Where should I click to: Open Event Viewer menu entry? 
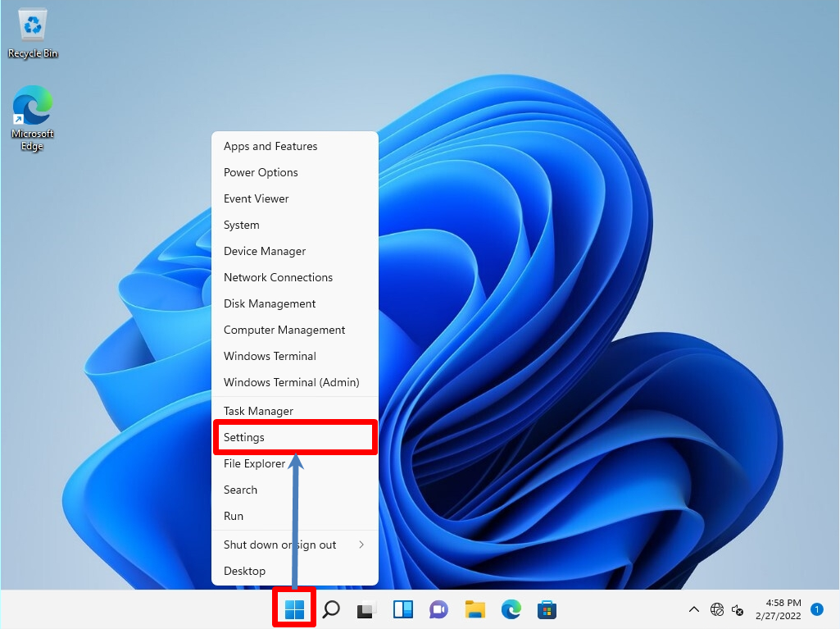point(295,199)
